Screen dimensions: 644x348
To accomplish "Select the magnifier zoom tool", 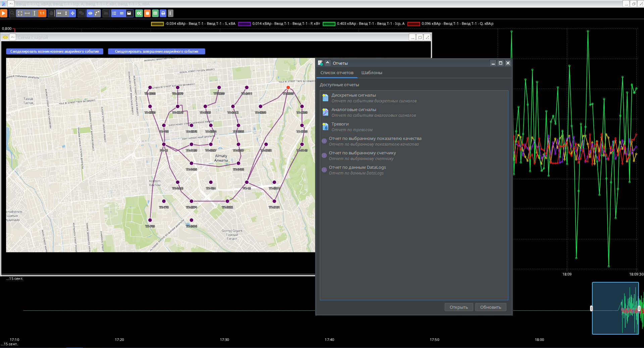I will (12, 13).
